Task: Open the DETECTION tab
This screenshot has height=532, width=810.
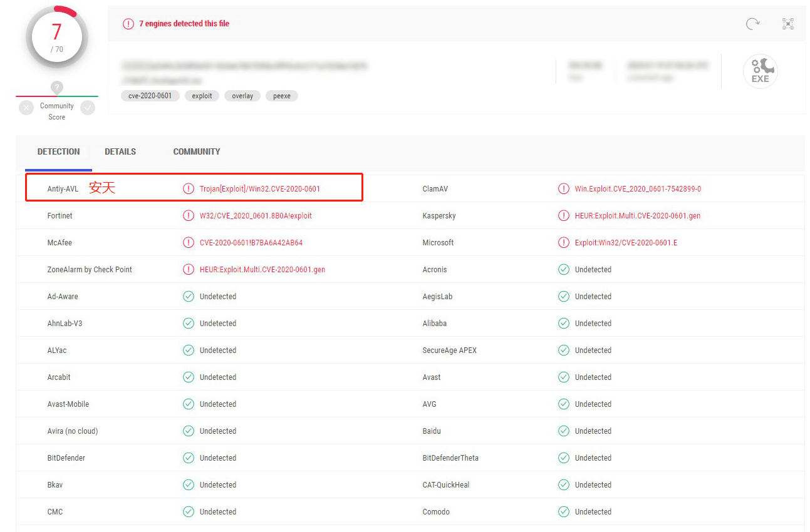Action: coord(58,151)
